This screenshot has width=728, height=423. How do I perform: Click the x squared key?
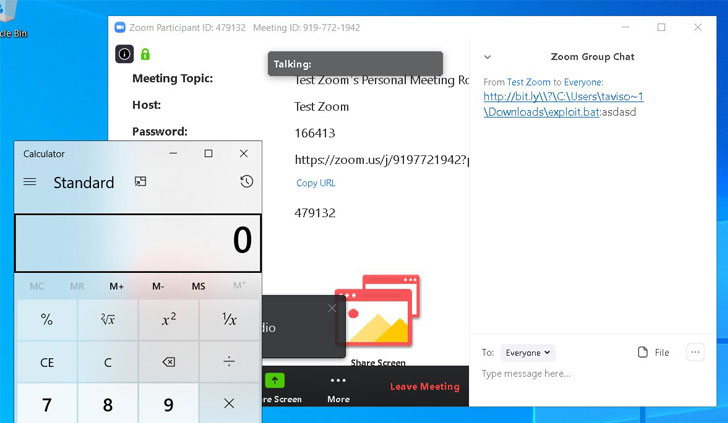point(169,319)
